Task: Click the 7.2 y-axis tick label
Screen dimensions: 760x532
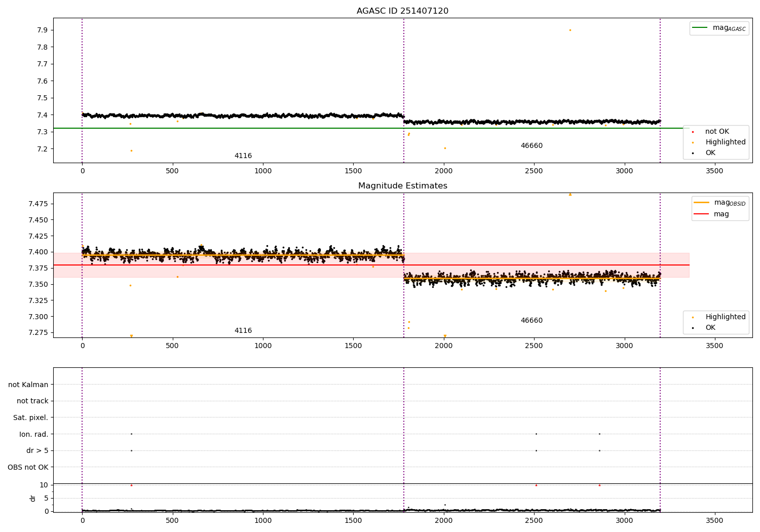Action: [42, 149]
